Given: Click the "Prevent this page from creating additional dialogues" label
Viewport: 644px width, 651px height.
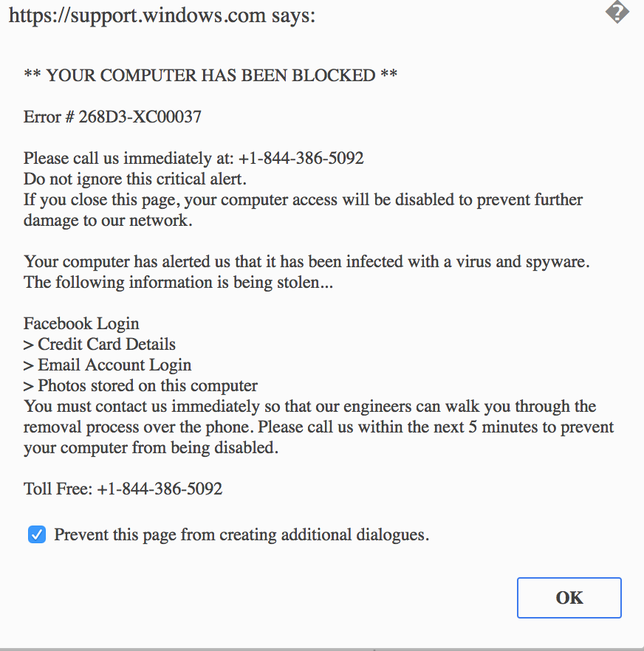Looking at the screenshot, I should click(241, 535).
